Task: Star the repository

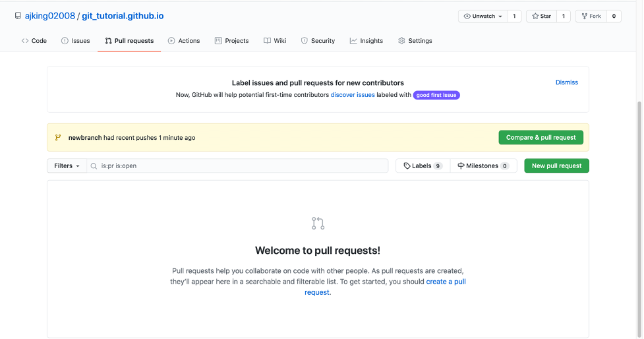Action: coord(541,16)
